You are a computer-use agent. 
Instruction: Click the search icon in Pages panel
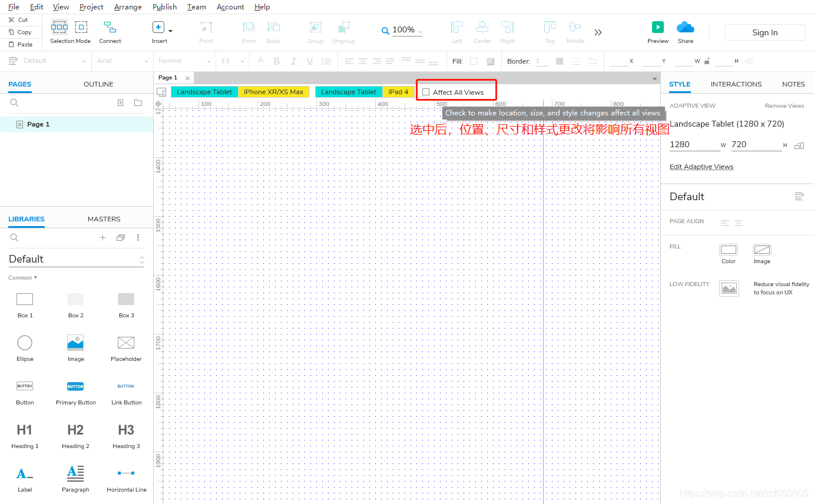coord(15,103)
